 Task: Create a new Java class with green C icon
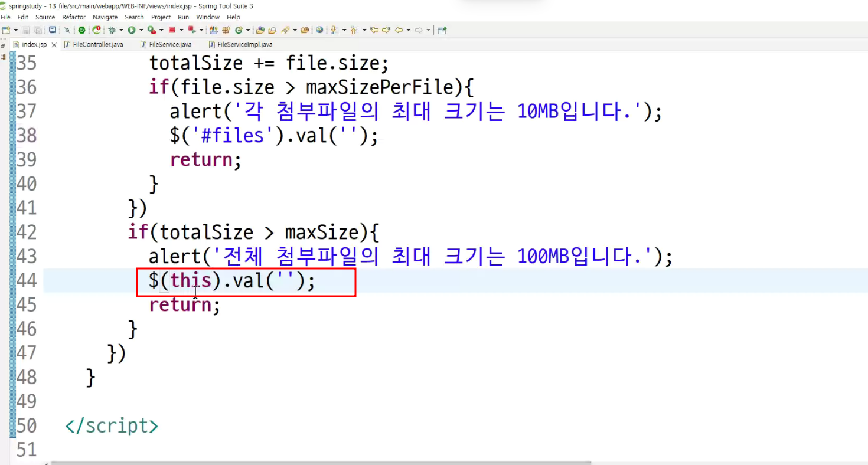[239, 30]
